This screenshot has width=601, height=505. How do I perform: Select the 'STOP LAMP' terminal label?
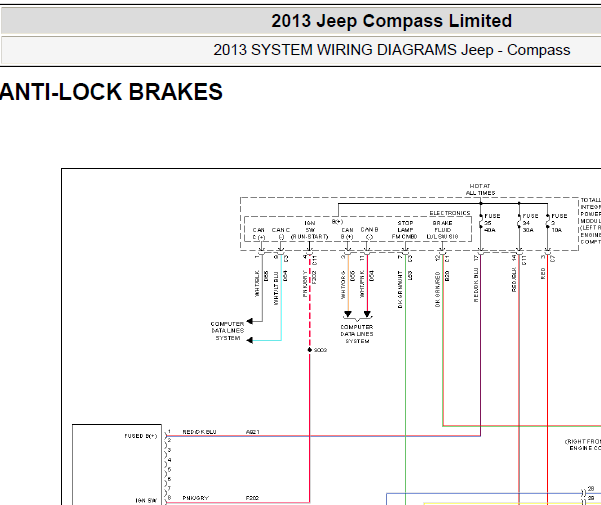(x=405, y=226)
